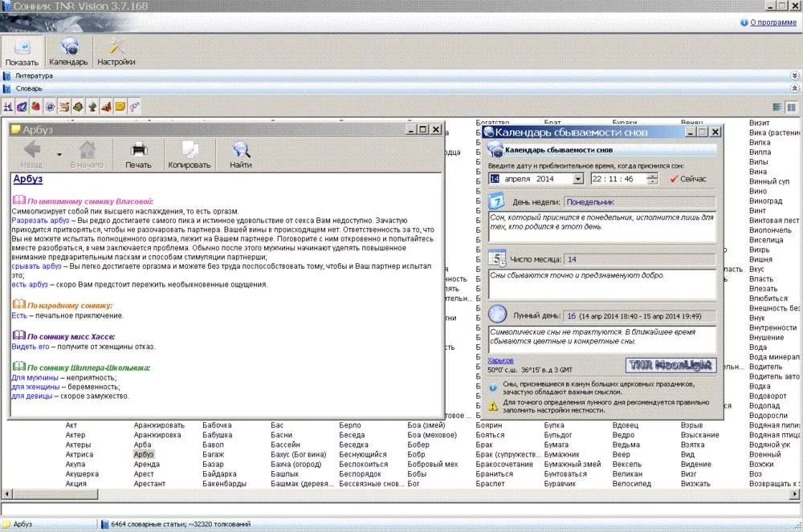803x532 pixels.
Task: Toggle list view on the right toolbar
Action: [x=777, y=106]
